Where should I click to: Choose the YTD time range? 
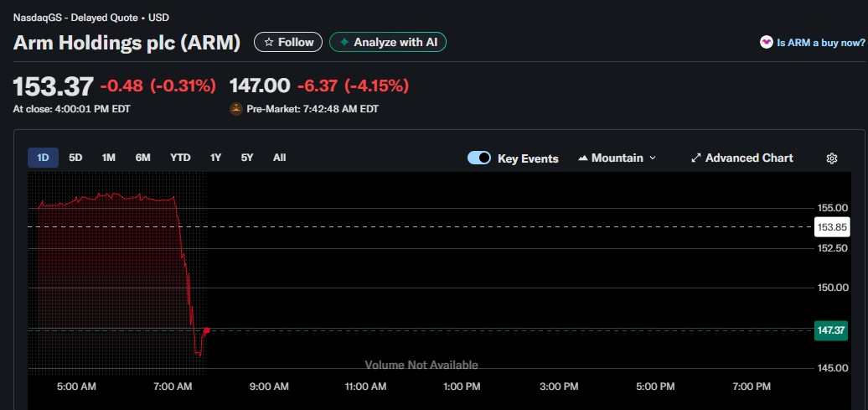coord(180,158)
